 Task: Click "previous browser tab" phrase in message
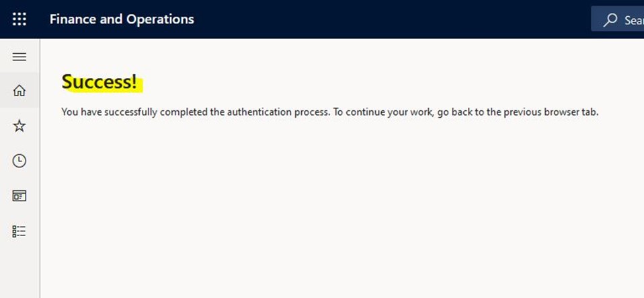pos(551,112)
